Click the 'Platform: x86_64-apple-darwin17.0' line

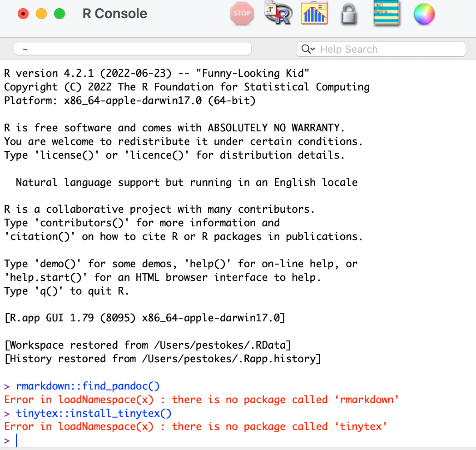click(x=130, y=100)
